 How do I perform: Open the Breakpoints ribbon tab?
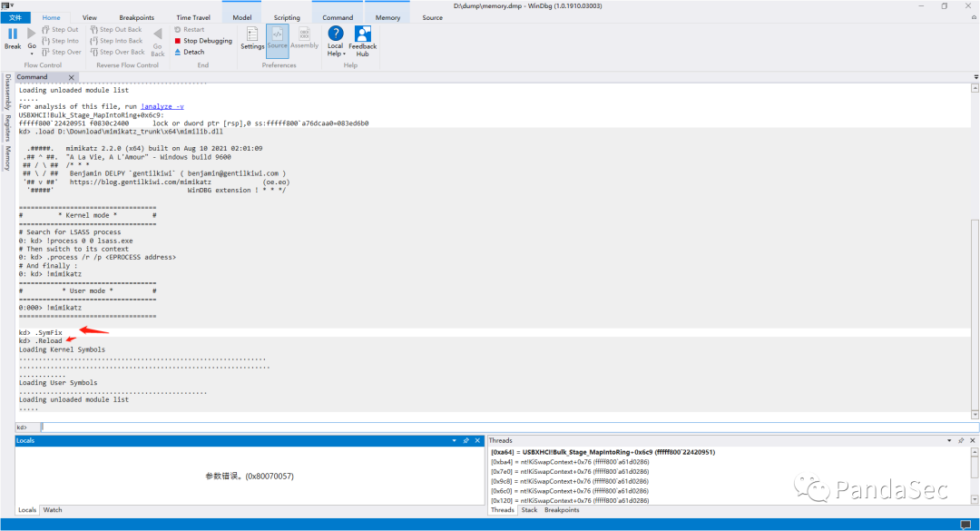(136, 17)
